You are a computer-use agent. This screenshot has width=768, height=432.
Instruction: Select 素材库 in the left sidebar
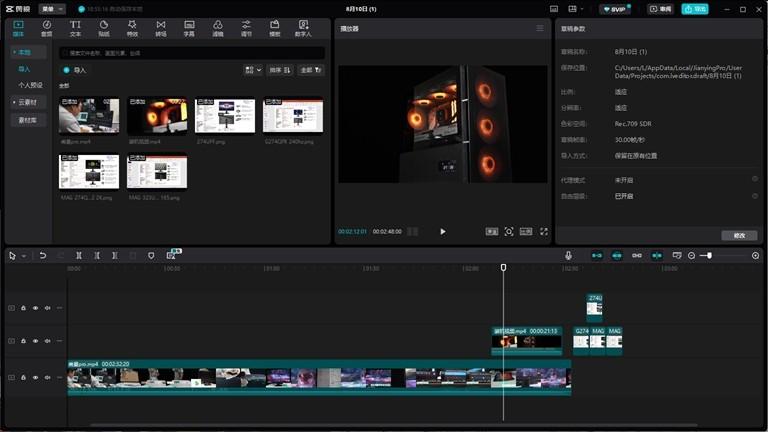point(28,120)
